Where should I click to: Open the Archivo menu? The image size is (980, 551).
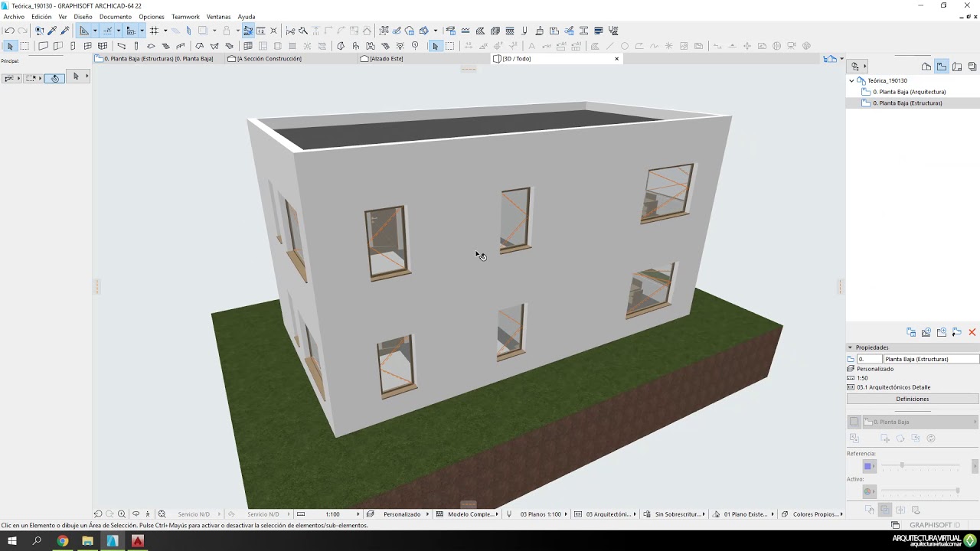(14, 17)
